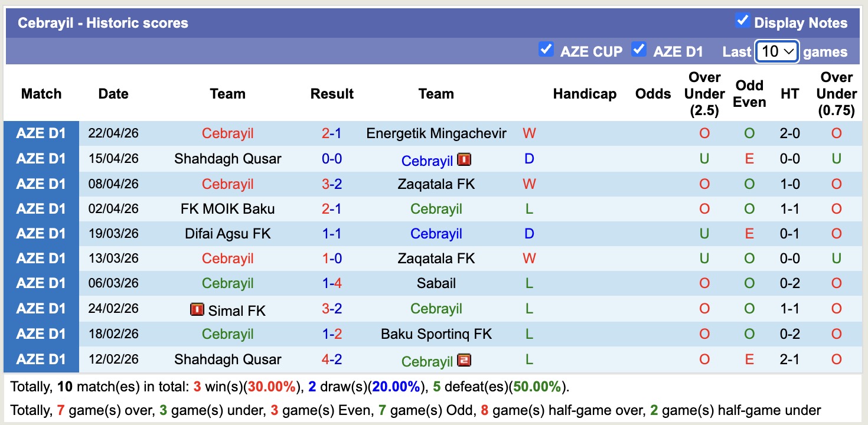Click the Energetik Mingachevir team name
Image resolution: width=868 pixels, height=425 pixels.
[x=436, y=133]
